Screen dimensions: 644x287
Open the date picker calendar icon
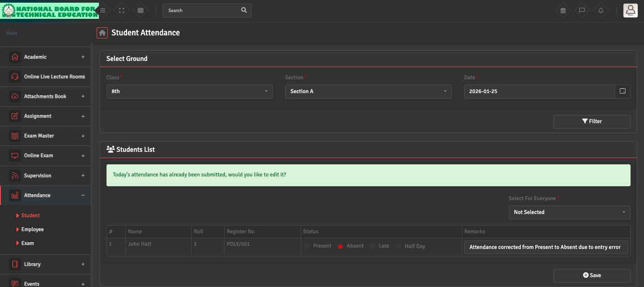click(x=623, y=91)
